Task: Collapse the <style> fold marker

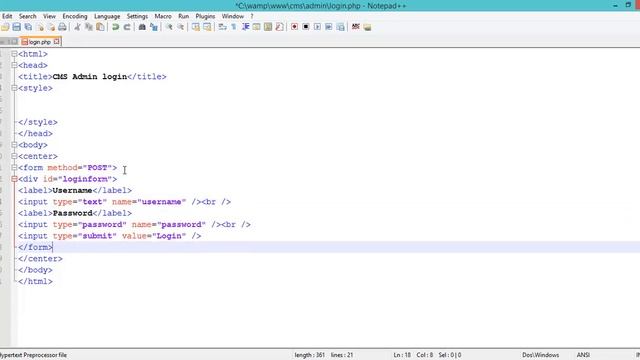Action: [x=14, y=88]
